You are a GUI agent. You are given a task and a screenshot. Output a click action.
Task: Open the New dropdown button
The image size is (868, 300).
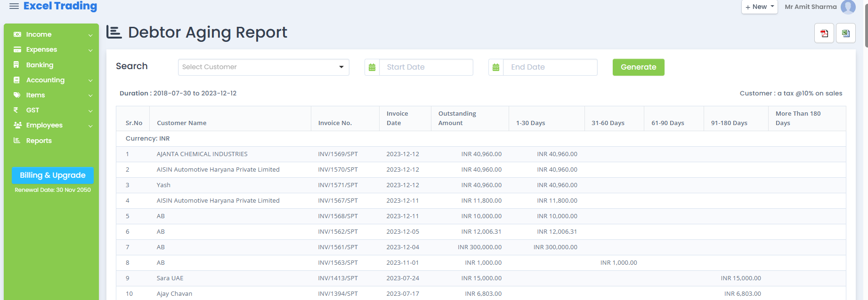point(759,7)
